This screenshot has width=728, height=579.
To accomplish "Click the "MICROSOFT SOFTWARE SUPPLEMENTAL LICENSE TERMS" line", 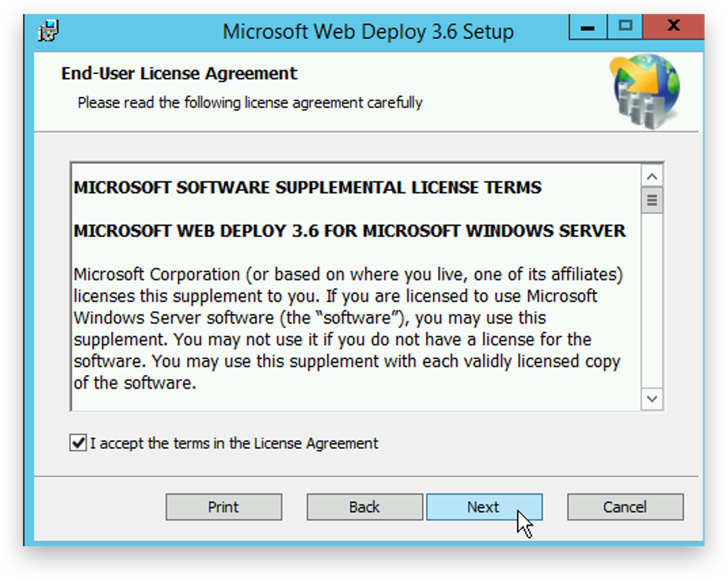I will pos(308,187).
